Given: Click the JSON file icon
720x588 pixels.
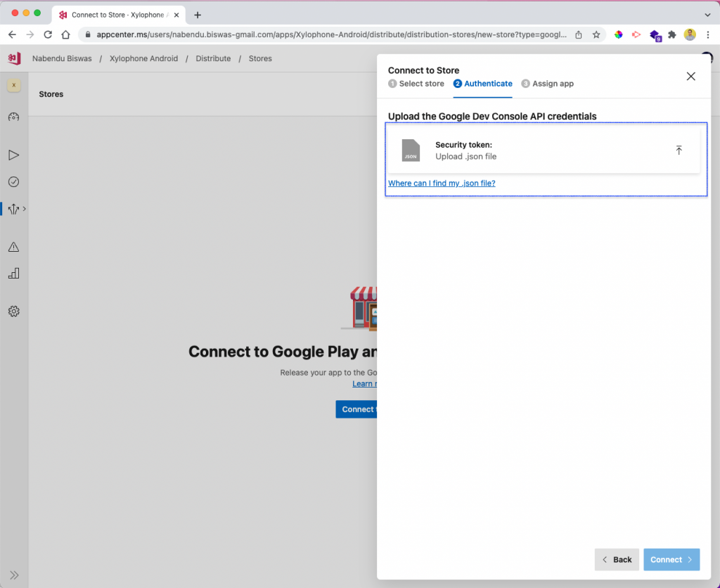Looking at the screenshot, I should coord(411,151).
